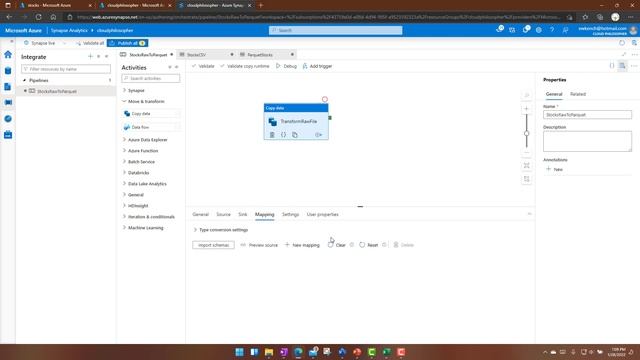The width and height of the screenshot is (640, 360).
Task: Open the Synapse live mode dropdown
Action: 64,43
